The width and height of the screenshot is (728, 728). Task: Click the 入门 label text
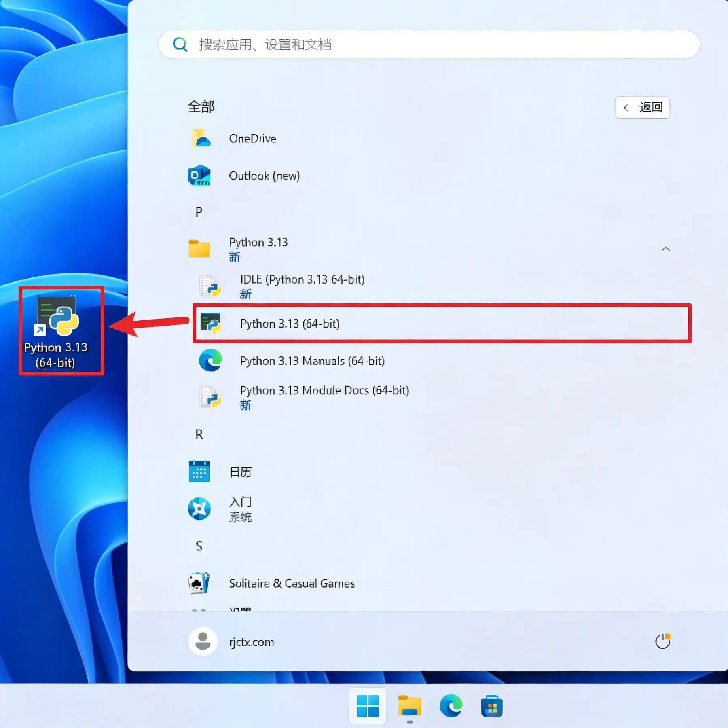click(240, 502)
